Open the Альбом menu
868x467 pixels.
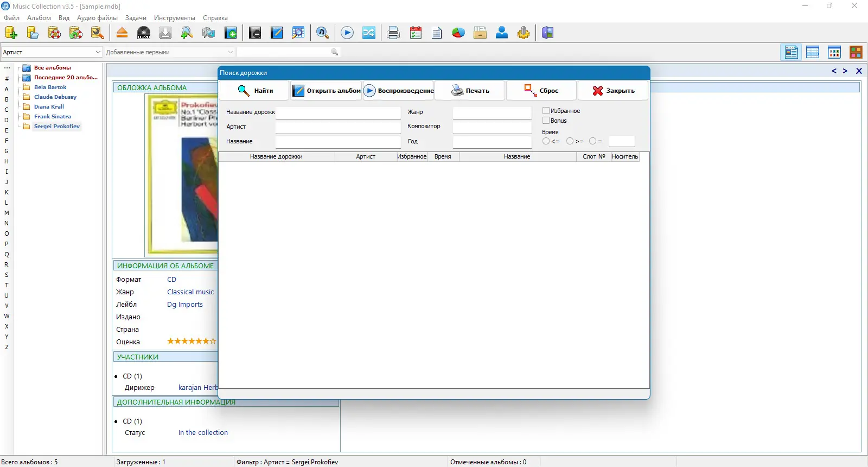click(39, 18)
